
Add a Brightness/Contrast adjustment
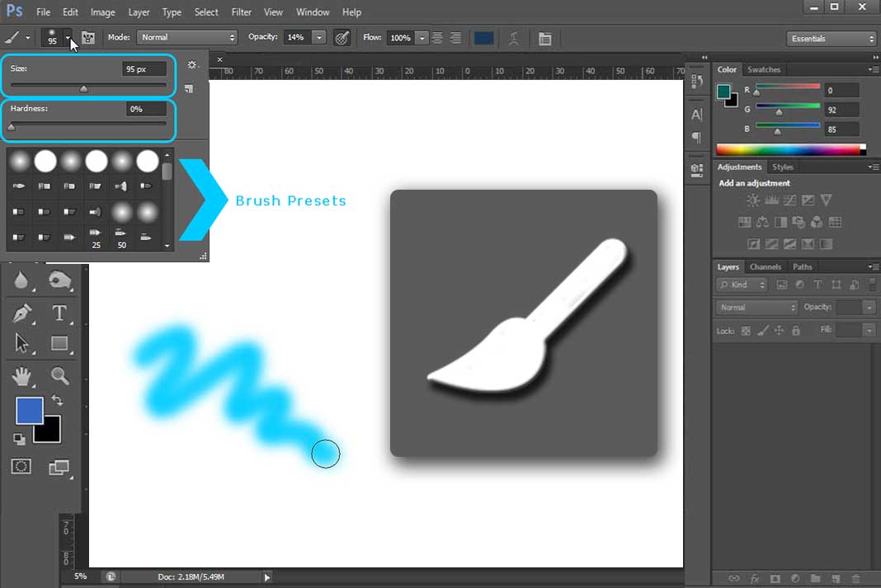753,200
